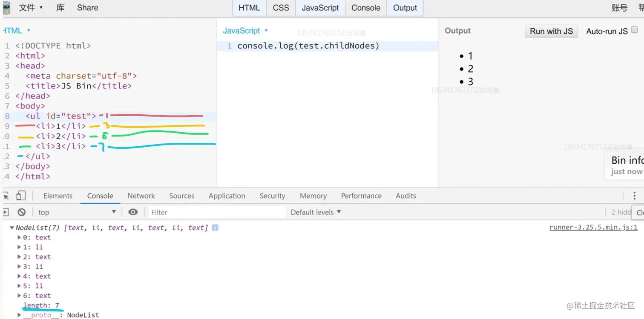Switch to DevTools Network tab
Image resolution: width=644 pixels, height=319 pixels.
[x=141, y=196]
